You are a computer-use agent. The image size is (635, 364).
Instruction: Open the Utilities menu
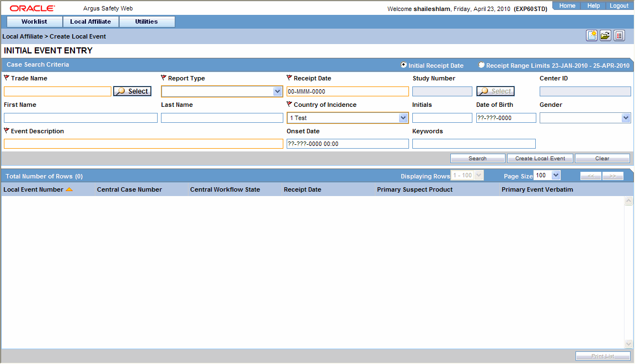pyautogui.click(x=147, y=21)
